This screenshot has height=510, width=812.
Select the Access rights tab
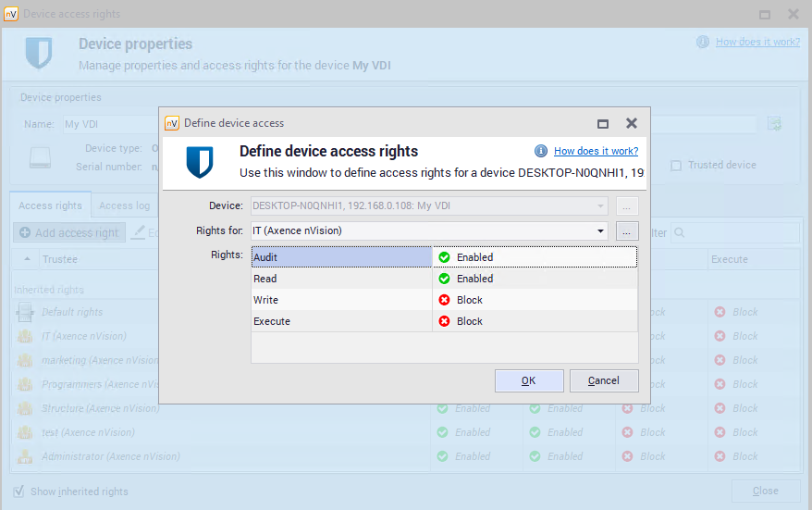tap(50, 205)
